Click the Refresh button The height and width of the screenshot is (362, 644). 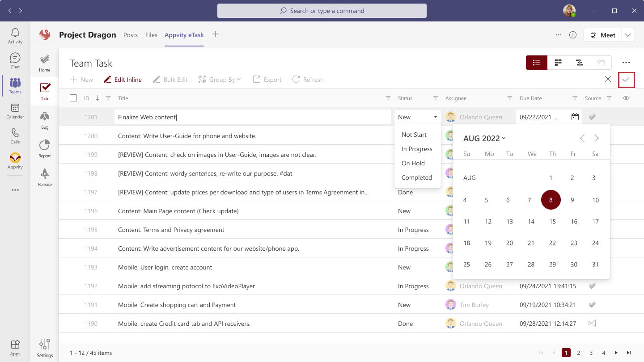pyautogui.click(x=308, y=79)
